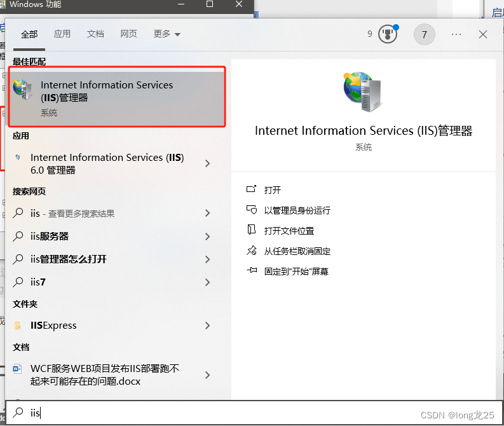Close the search panel with the X
504x426 pixels.
(483, 34)
